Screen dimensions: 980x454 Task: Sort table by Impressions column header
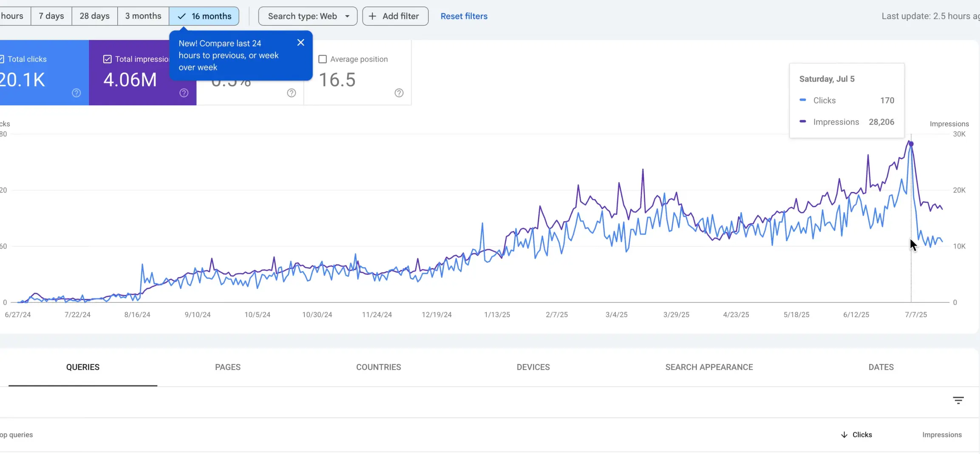(x=942, y=434)
